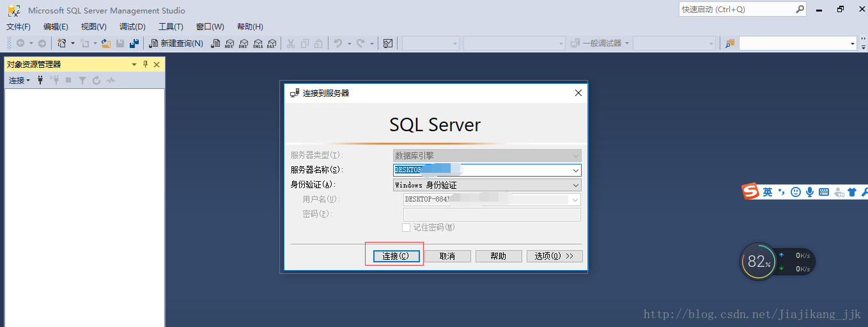Click the 英 language indicator on Sogou bar
Viewport: 868px width, 327px height.
(768, 192)
